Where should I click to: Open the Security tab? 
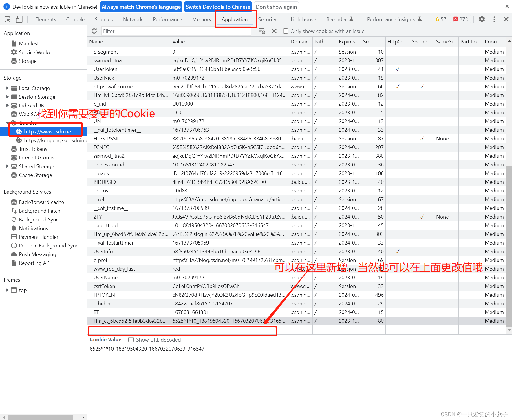[x=267, y=19]
